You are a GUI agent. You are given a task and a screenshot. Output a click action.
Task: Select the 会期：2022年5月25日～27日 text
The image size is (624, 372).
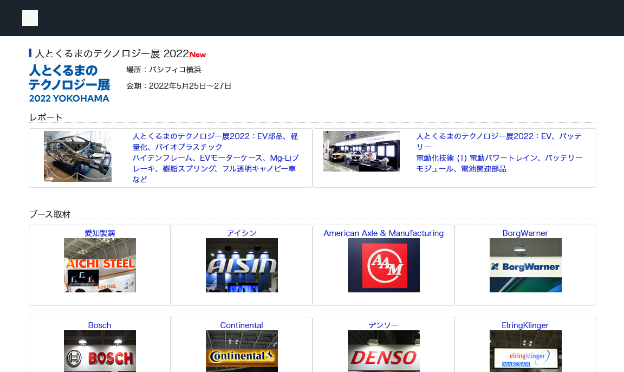click(x=179, y=86)
